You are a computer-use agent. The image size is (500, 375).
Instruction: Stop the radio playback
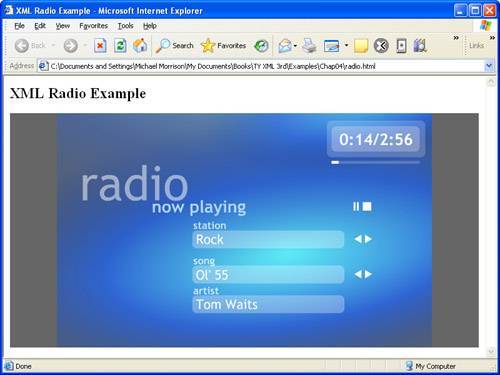[x=367, y=207]
